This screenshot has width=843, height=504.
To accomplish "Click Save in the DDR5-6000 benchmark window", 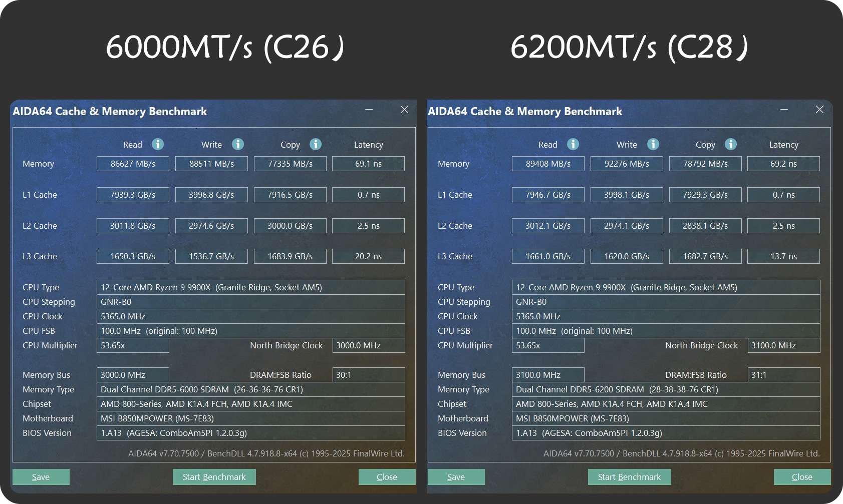I will tap(41, 477).
